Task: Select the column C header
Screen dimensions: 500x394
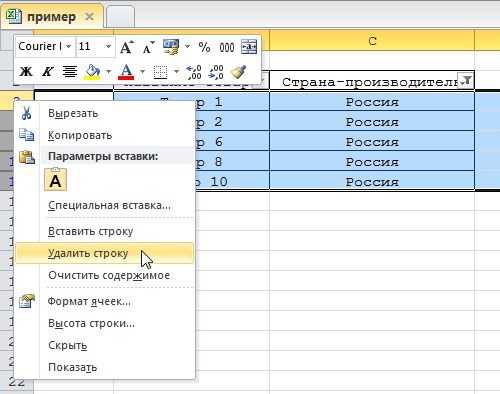Action: point(372,41)
